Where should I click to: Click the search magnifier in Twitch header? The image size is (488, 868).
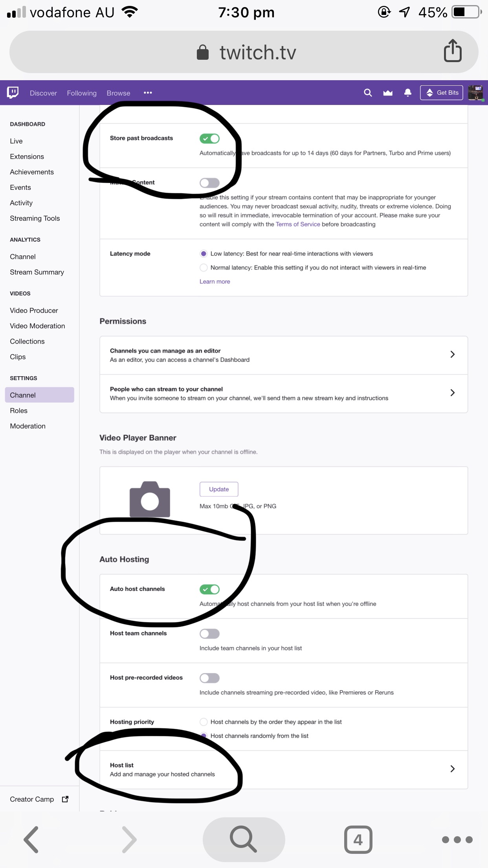pos(368,93)
